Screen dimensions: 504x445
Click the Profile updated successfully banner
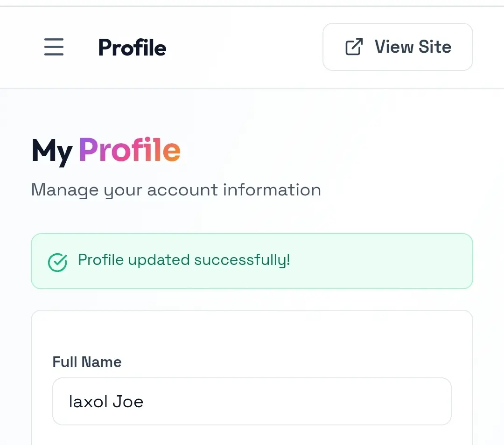tap(252, 261)
